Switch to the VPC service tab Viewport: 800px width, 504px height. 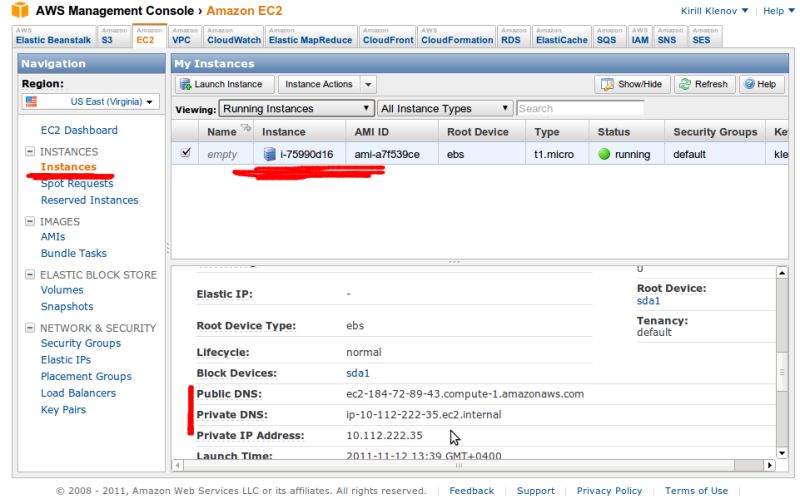(x=185, y=37)
